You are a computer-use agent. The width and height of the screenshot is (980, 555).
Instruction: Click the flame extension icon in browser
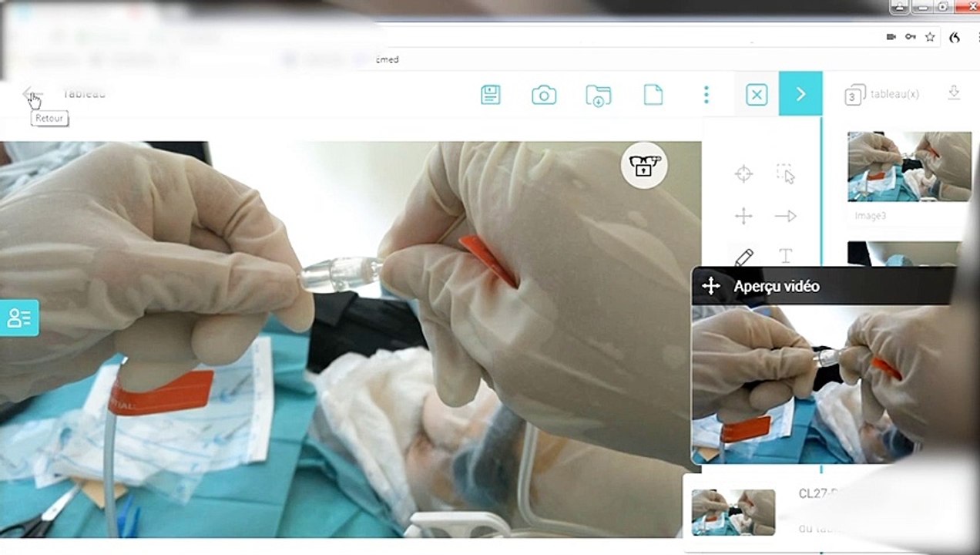click(x=955, y=37)
